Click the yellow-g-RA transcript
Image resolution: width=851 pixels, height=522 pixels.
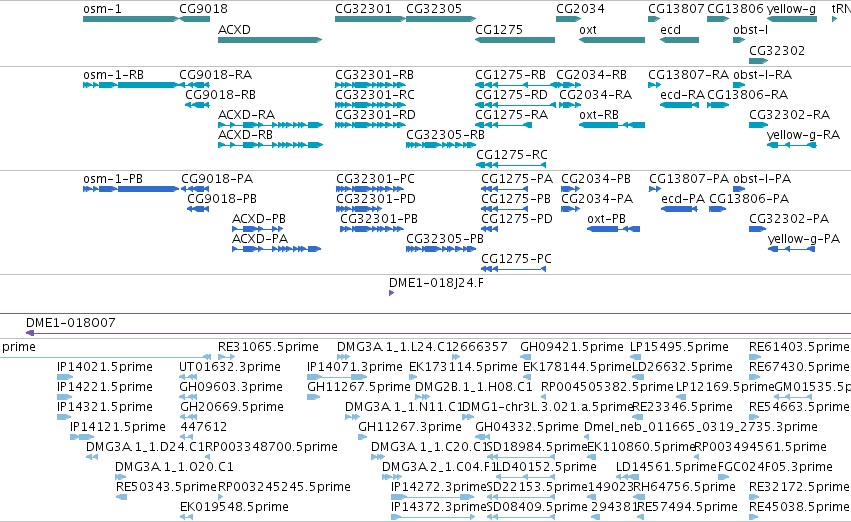pyautogui.click(x=792, y=145)
